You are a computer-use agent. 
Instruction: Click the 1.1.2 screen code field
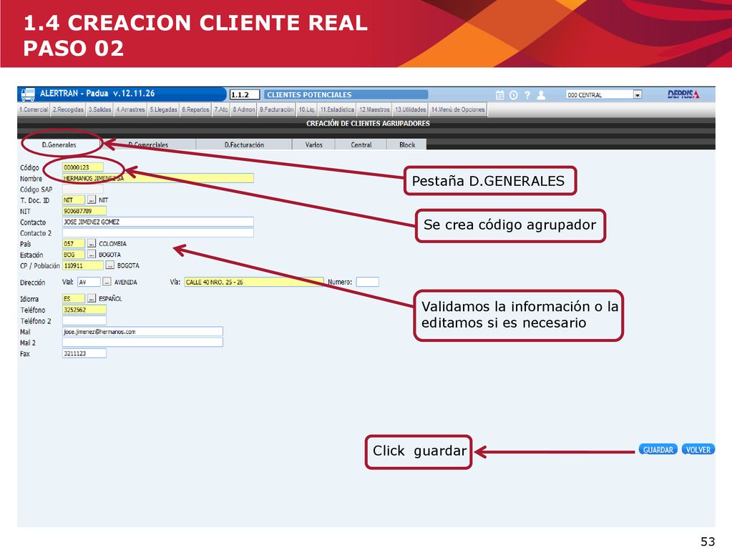pos(245,94)
